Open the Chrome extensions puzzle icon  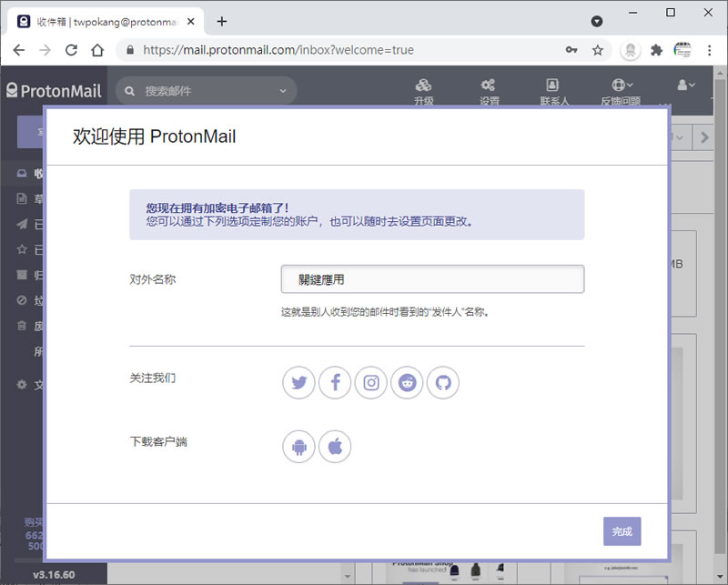pyautogui.click(x=656, y=50)
